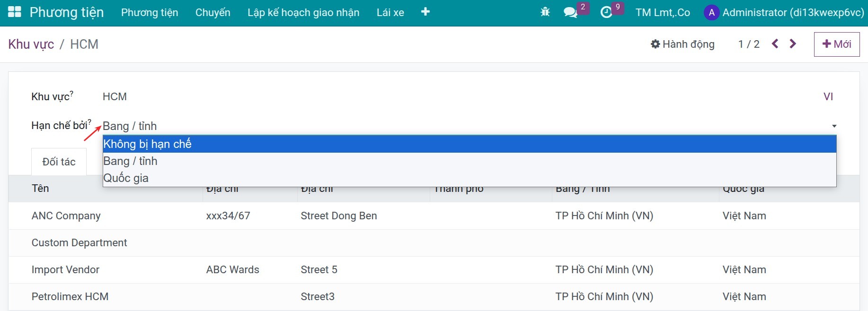Open the Custom Department partner row
Screen dimensions: 868x311
point(434,243)
